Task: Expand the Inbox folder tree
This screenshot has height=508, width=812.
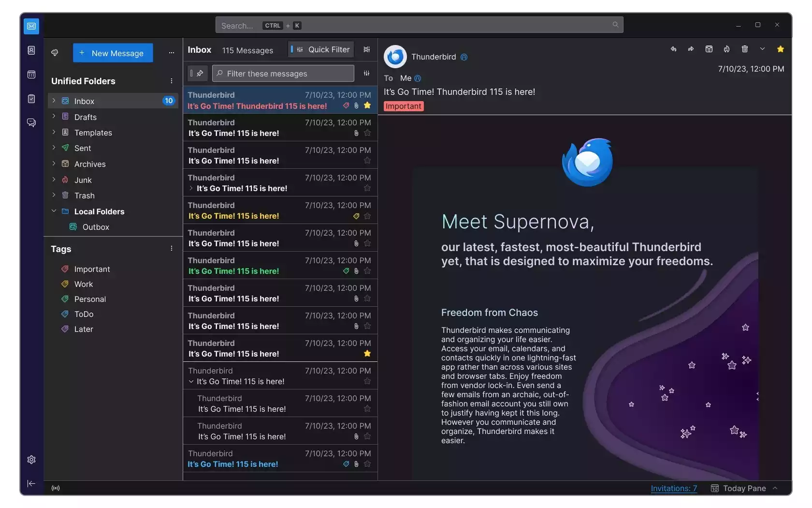Action: (54, 101)
